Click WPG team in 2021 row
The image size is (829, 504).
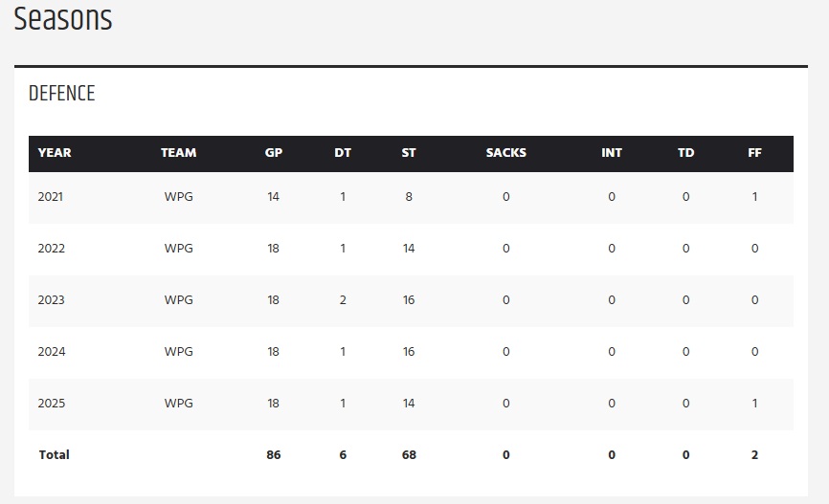pyautogui.click(x=178, y=197)
